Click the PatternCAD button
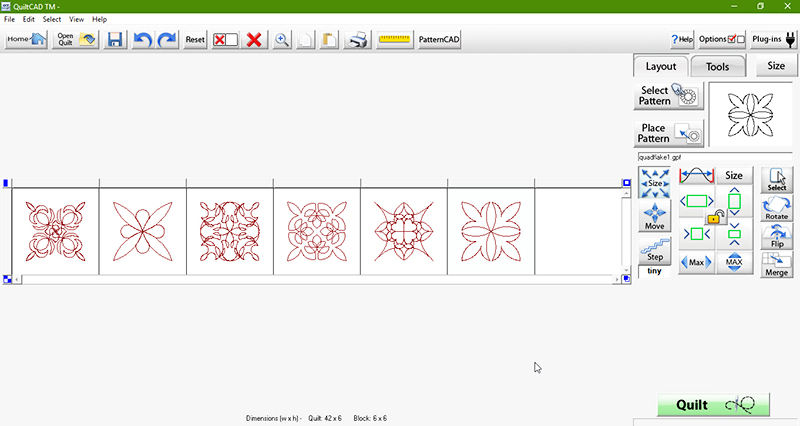 coord(439,40)
